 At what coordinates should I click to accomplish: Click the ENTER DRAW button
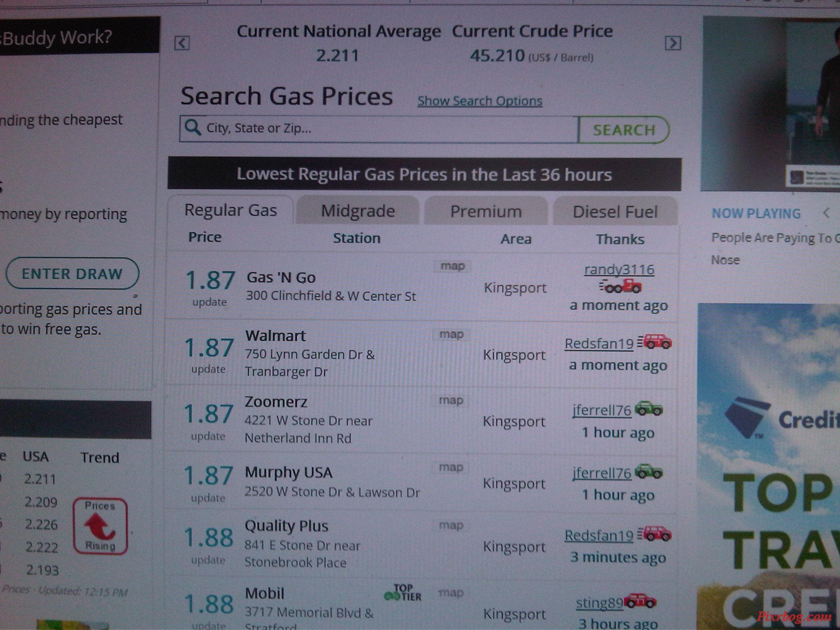click(72, 274)
